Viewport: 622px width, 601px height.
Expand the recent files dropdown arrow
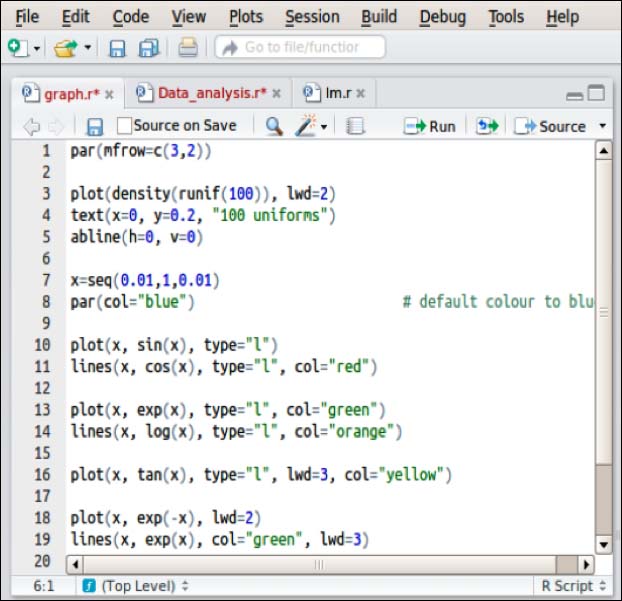[88, 48]
